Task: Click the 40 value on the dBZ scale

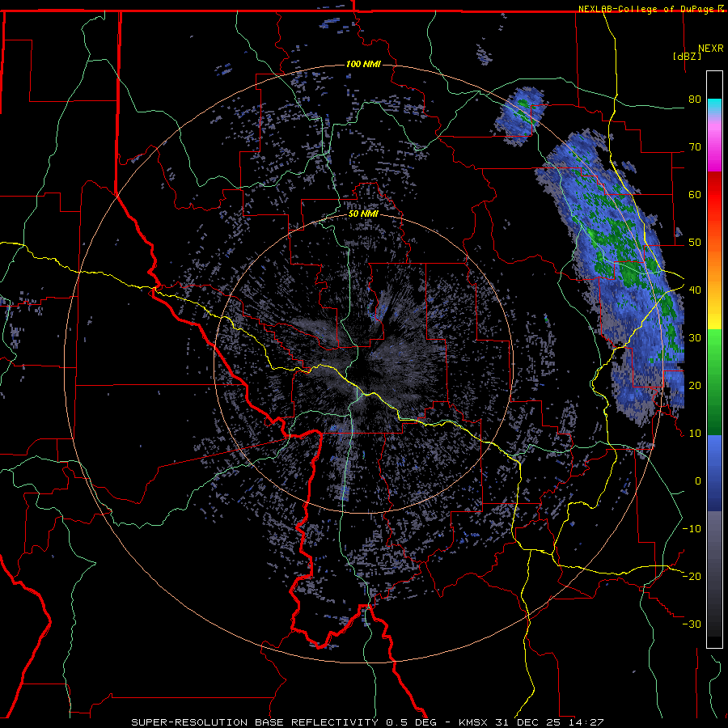Action: pos(695,290)
